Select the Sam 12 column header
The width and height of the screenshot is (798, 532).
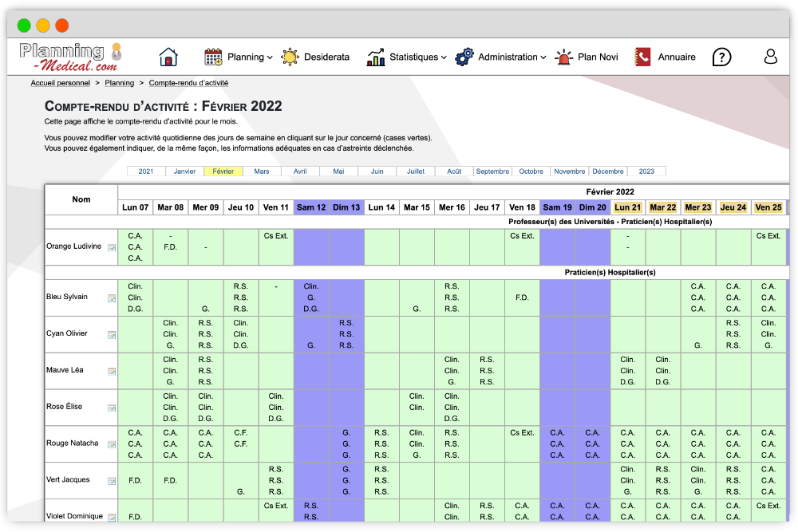(x=311, y=207)
